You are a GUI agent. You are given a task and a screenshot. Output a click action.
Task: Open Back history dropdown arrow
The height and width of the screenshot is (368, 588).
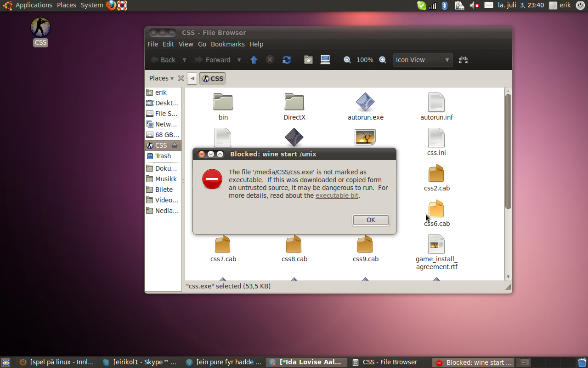pyautogui.click(x=184, y=60)
